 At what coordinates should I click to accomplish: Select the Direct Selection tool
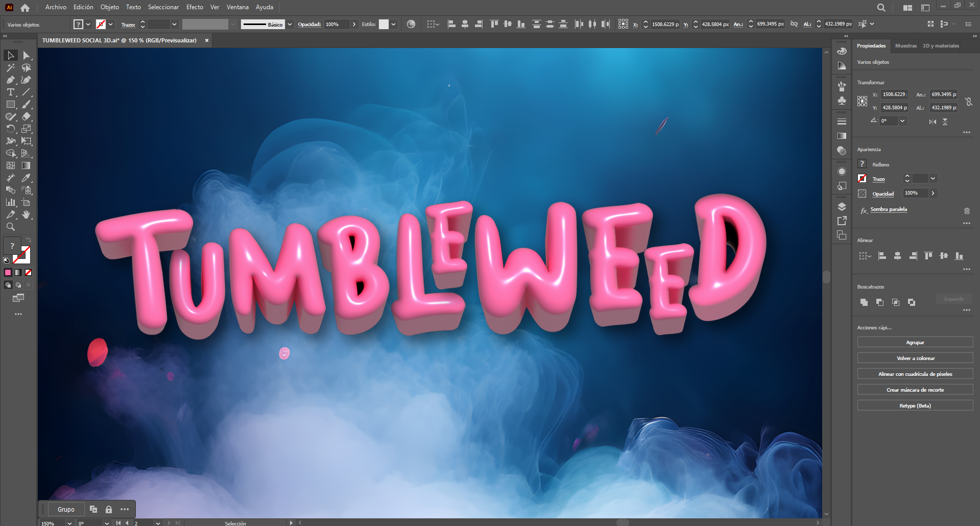27,55
